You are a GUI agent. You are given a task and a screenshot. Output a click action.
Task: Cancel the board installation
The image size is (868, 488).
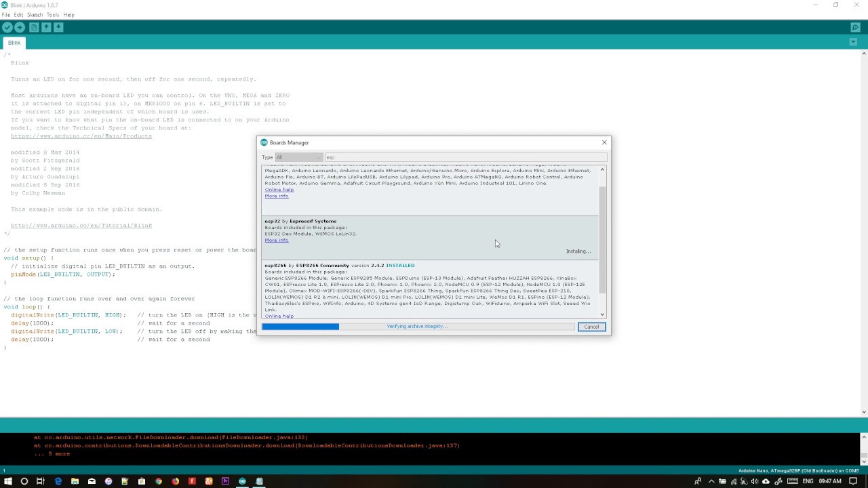point(591,327)
